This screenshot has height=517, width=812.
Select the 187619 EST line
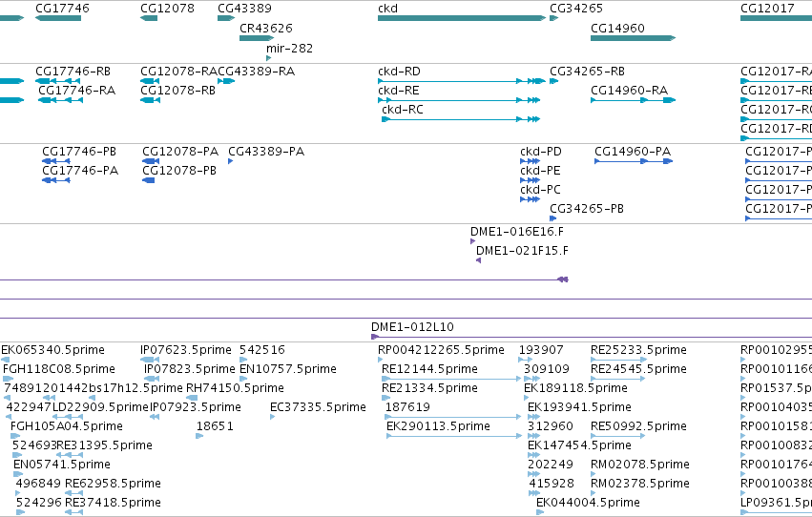pos(453,417)
